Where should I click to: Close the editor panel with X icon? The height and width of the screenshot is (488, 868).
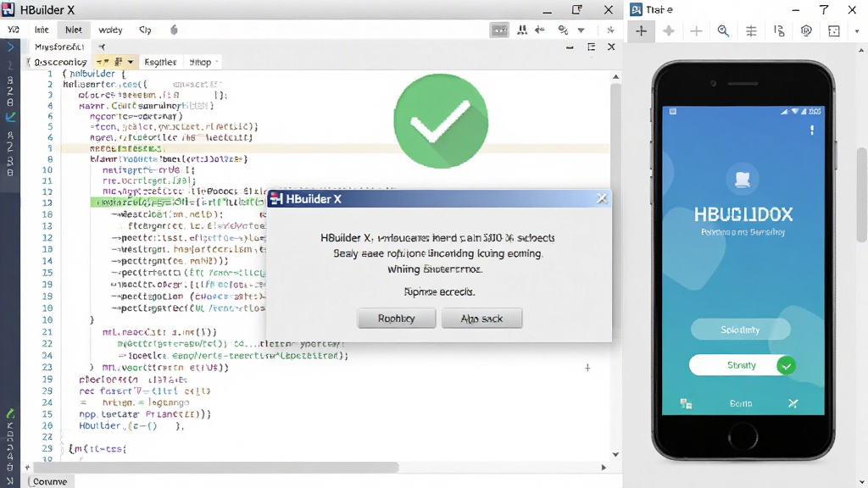tap(611, 47)
